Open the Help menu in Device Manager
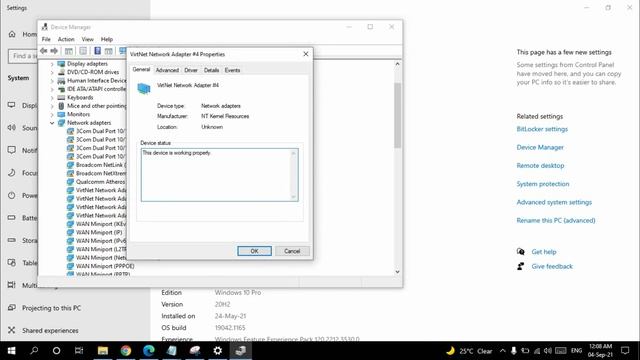This screenshot has height=360, width=640. pos(107,39)
